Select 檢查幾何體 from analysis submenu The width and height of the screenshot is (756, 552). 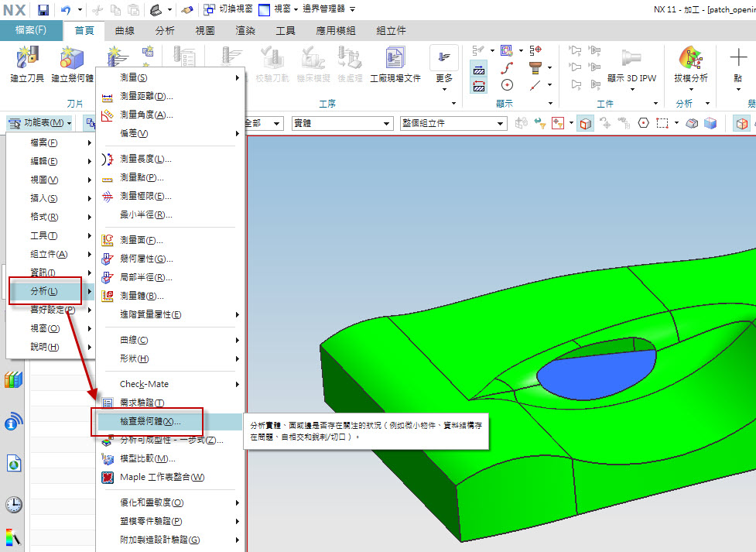150,422
